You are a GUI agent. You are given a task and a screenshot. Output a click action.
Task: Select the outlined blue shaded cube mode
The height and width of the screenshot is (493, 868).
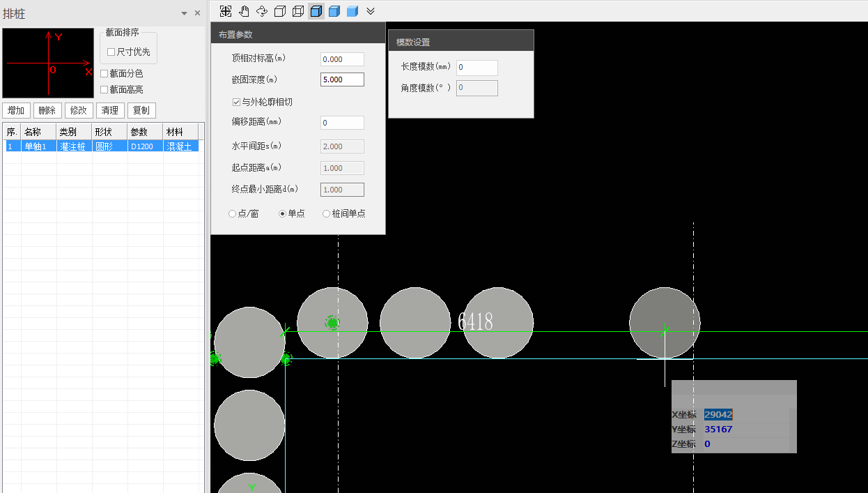pos(316,11)
